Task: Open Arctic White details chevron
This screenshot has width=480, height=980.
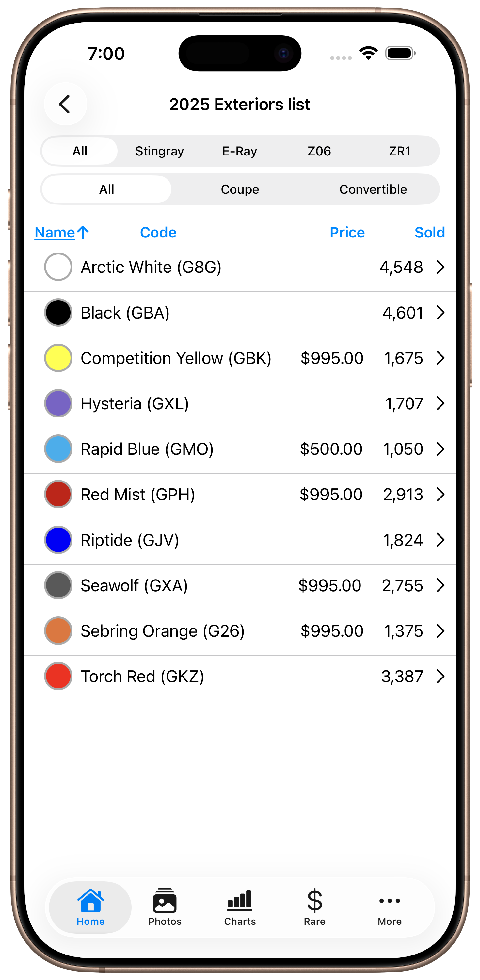Action: point(440,267)
